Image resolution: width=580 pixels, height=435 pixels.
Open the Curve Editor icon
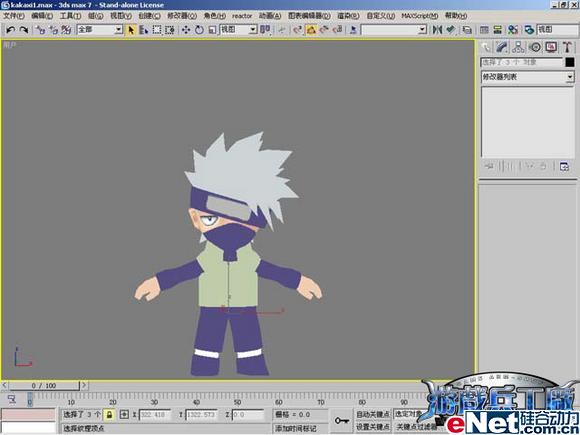484,30
